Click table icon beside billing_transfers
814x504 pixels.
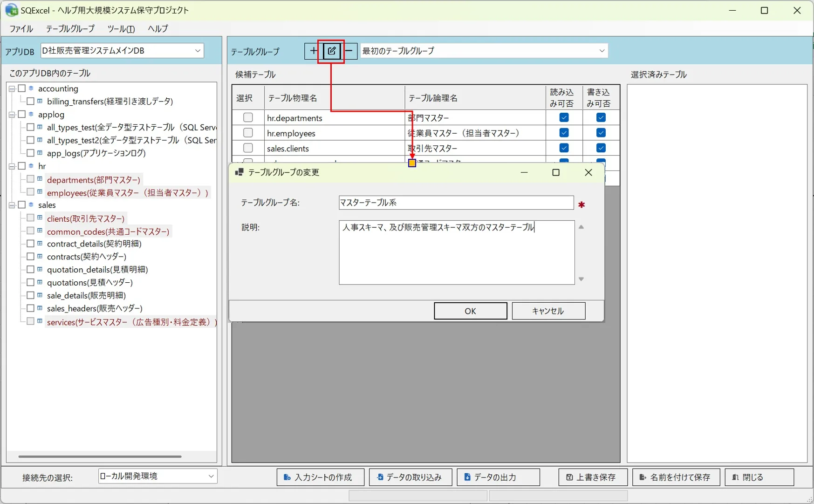point(40,101)
